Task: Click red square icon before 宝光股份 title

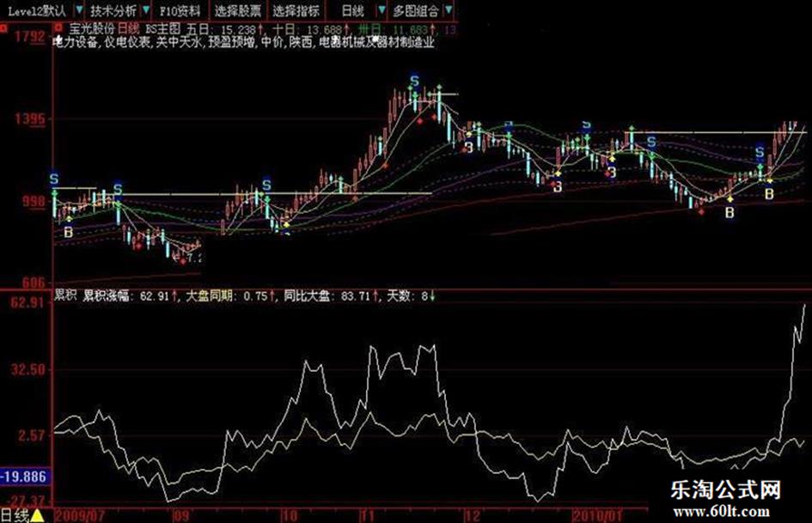Action: (x=58, y=27)
